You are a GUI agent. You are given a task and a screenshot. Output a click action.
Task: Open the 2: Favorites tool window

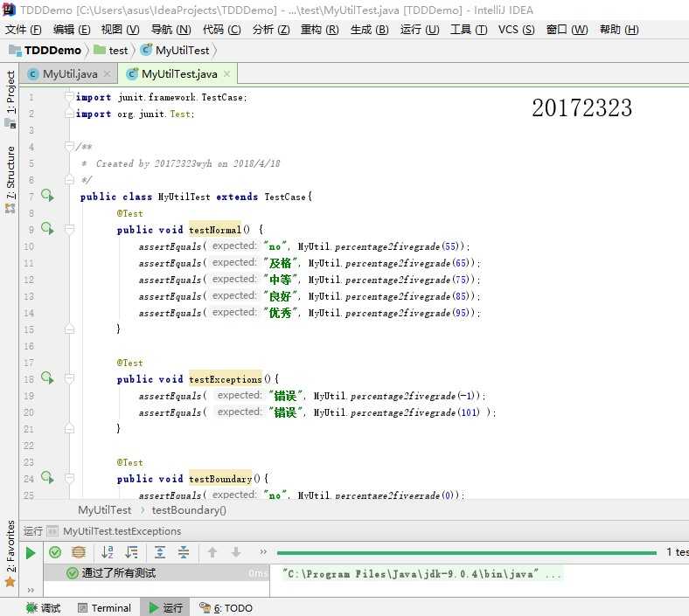[x=10, y=553]
